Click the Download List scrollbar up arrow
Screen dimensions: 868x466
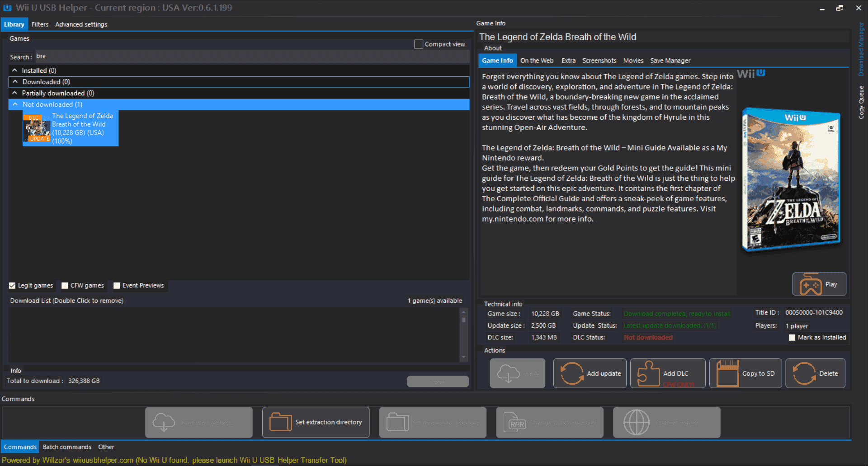click(x=463, y=312)
